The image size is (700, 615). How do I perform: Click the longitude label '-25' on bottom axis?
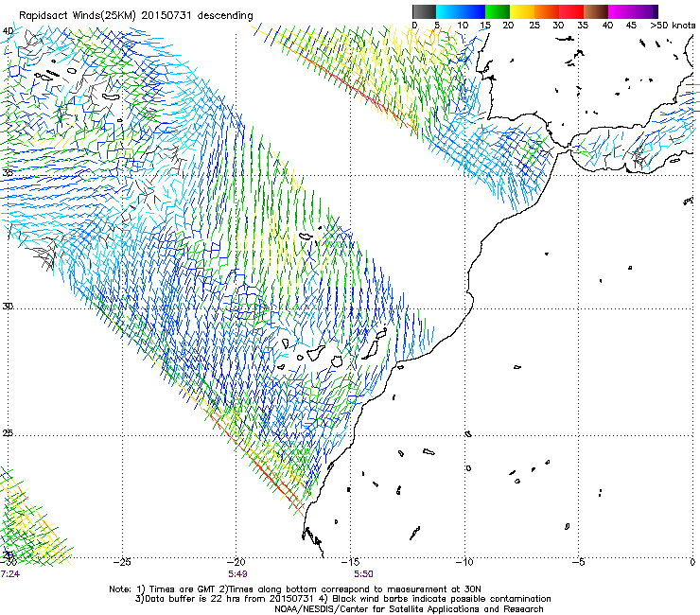121,562
